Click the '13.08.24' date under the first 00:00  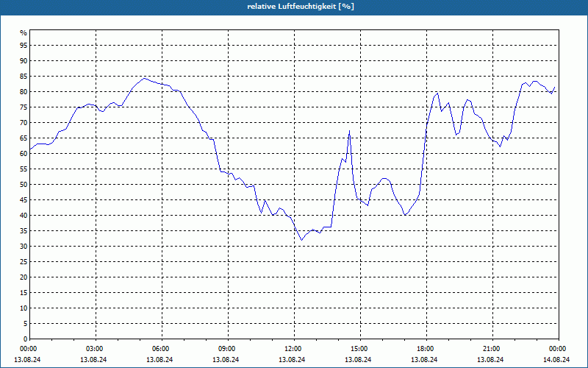tap(27, 360)
